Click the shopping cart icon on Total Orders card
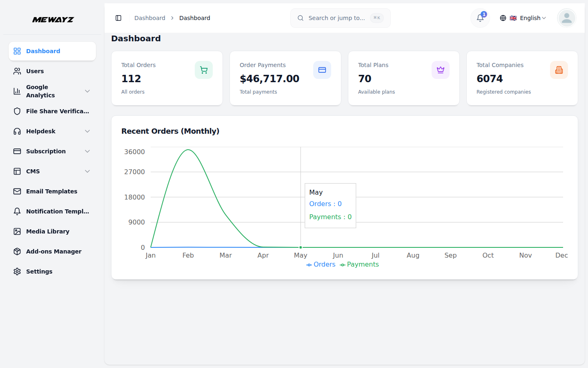This screenshot has width=588, height=368. point(204,70)
